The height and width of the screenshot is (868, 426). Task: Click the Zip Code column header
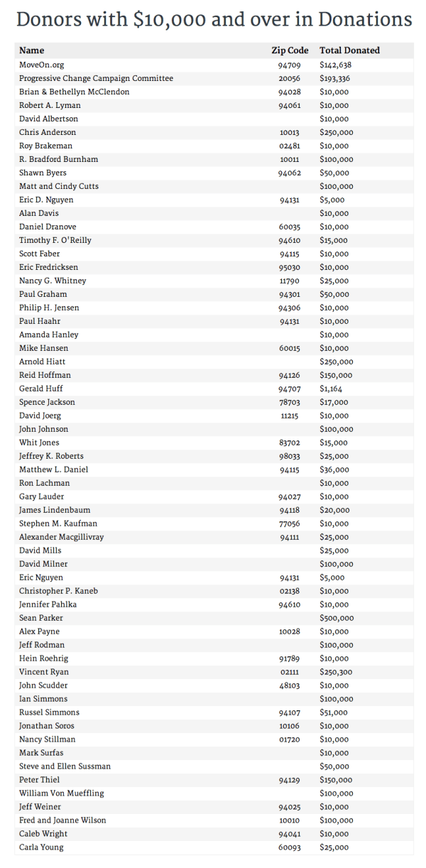(x=290, y=50)
